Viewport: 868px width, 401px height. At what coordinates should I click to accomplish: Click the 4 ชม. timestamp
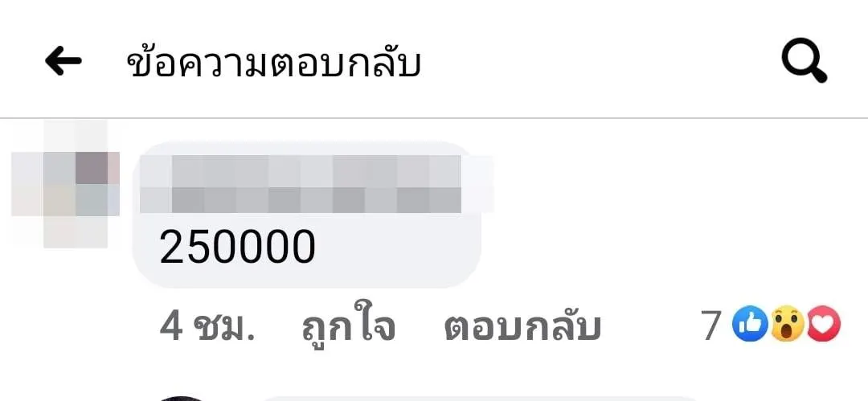click(x=207, y=327)
